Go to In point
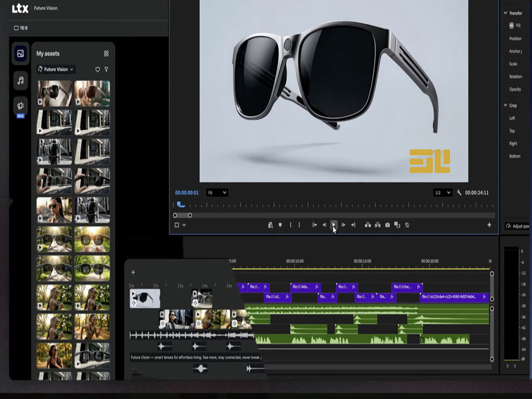 (314, 225)
